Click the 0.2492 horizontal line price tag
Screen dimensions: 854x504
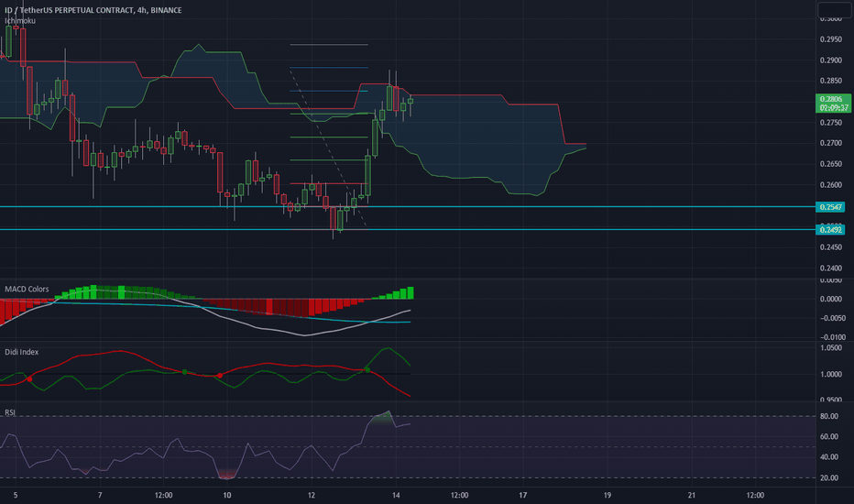click(x=830, y=230)
